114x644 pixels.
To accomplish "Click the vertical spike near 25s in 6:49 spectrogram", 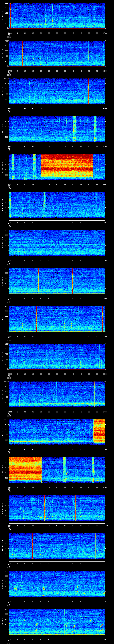I will (50, 129).
